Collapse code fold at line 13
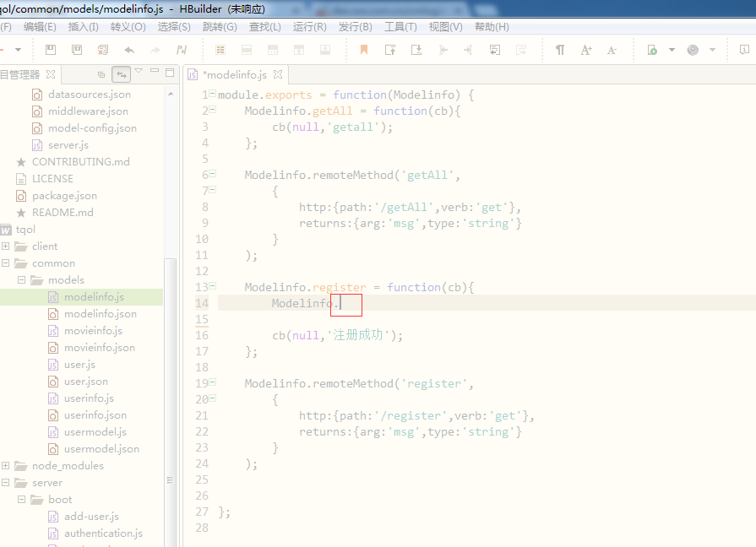Image resolution: width=756 pixels, height=547 pixels. click(x=213, y=287)
